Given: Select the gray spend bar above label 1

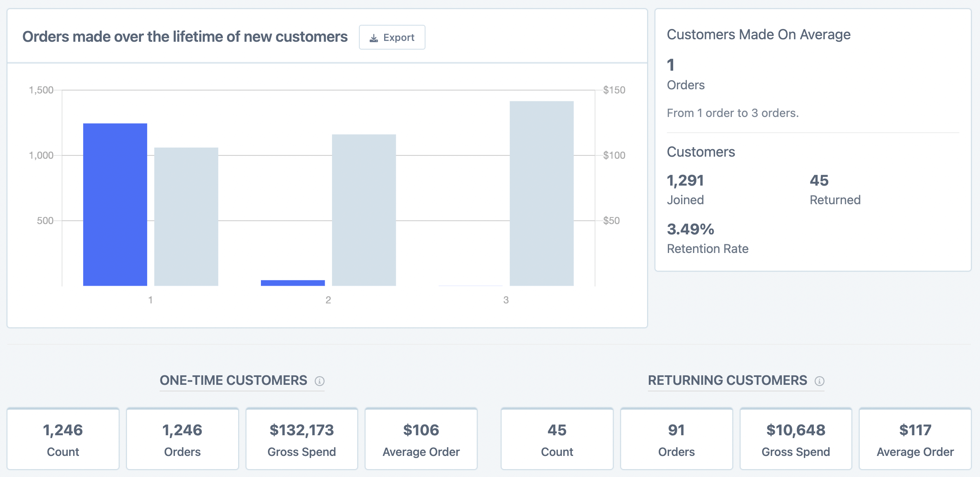Looking at the screenshot, I should [x=186, y=217].
